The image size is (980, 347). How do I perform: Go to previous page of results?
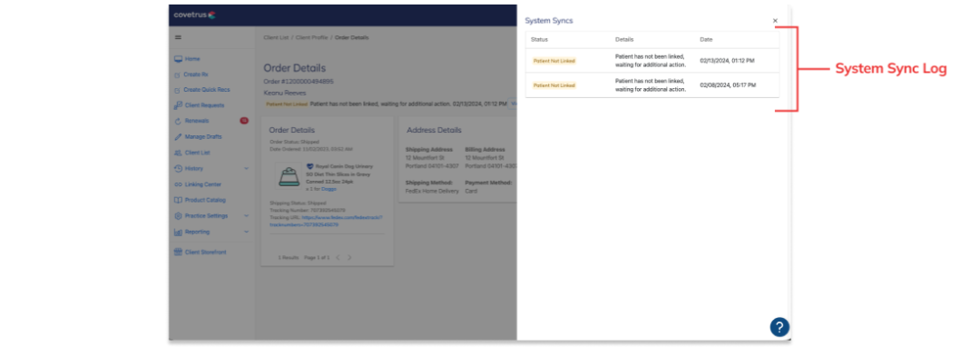(x=338, y=257)
